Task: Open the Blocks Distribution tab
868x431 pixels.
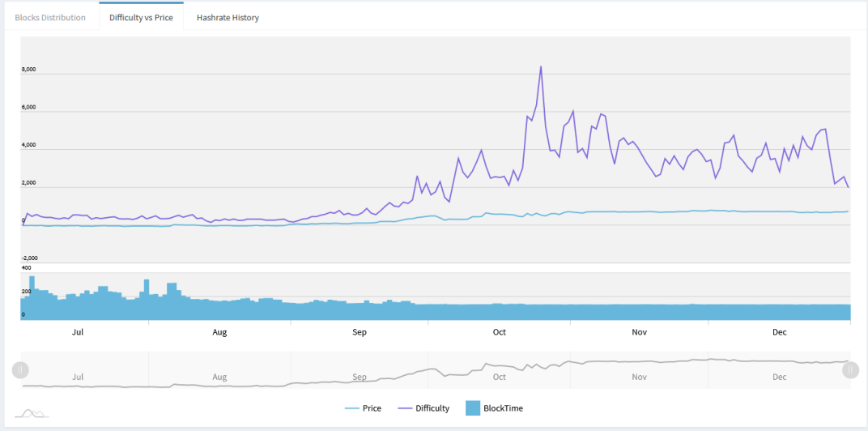Action: tap(50, 17)
